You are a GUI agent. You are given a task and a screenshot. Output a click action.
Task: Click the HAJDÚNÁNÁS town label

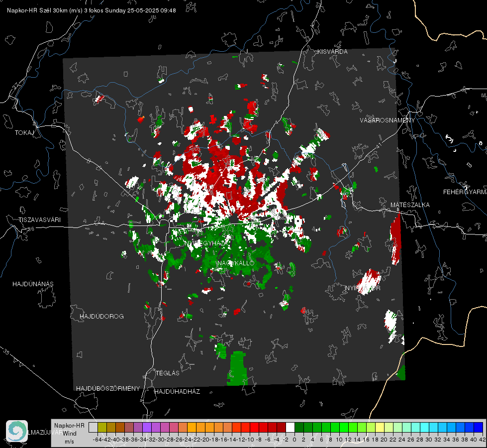point(33,284)
